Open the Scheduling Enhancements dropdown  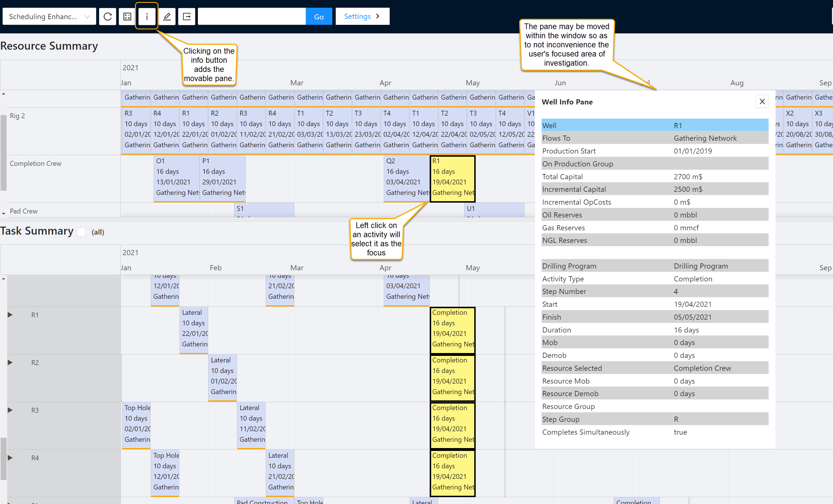[x=49, y=17]
